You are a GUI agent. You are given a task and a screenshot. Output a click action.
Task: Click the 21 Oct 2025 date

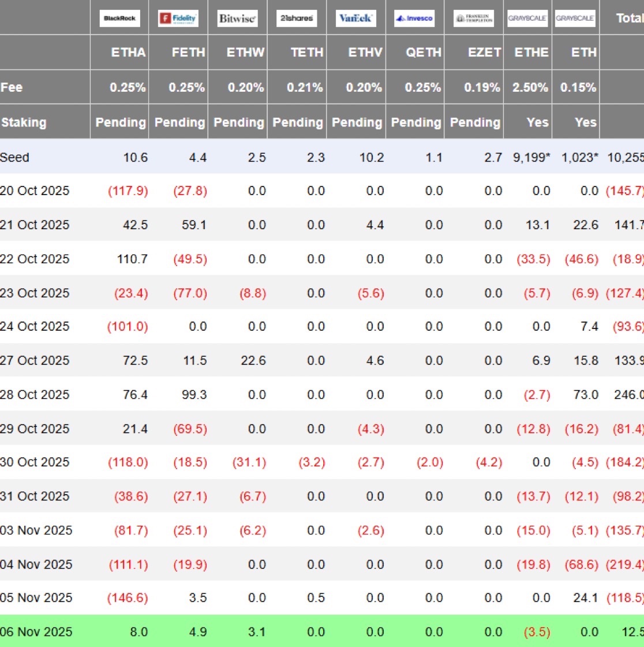(35, 225)
